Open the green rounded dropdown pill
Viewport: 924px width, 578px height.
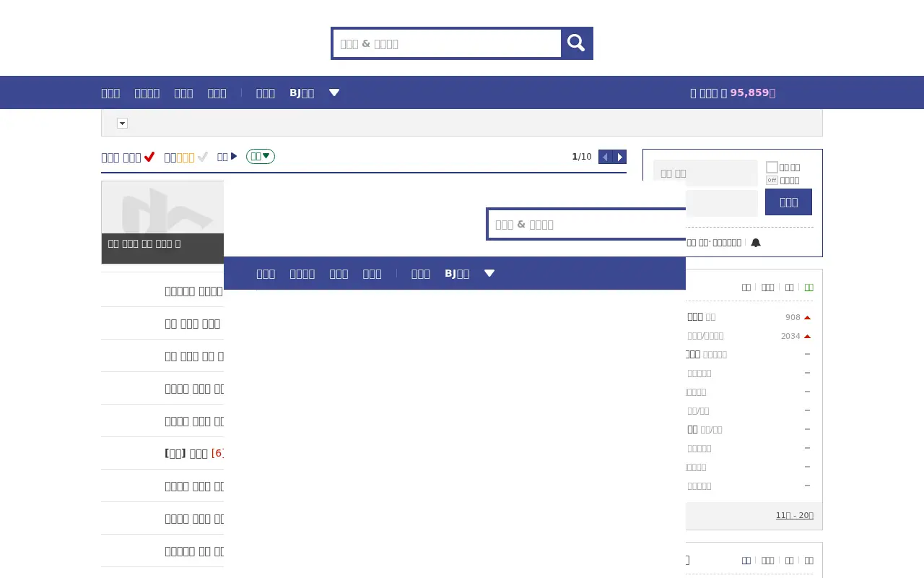point(261,157)
